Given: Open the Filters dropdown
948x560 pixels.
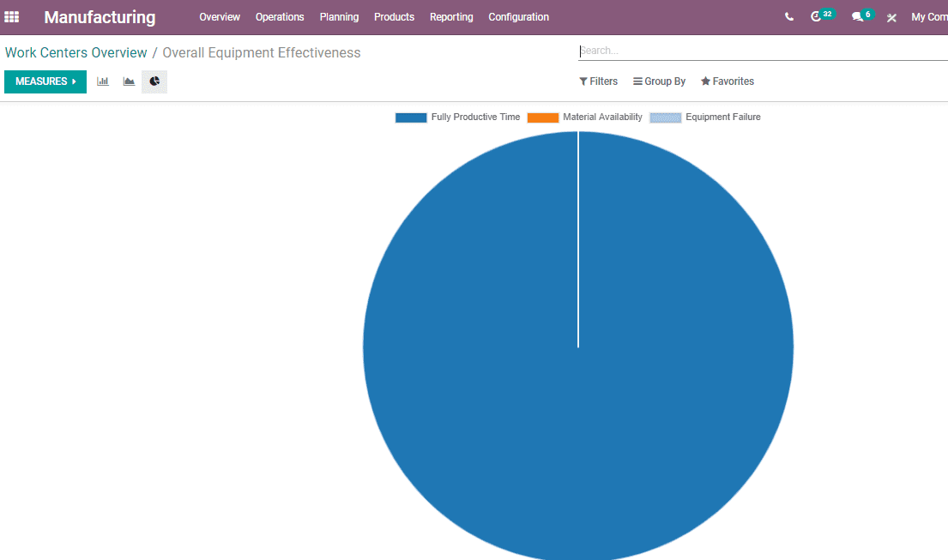Looking at the screenshot, I should coord(599,81).
